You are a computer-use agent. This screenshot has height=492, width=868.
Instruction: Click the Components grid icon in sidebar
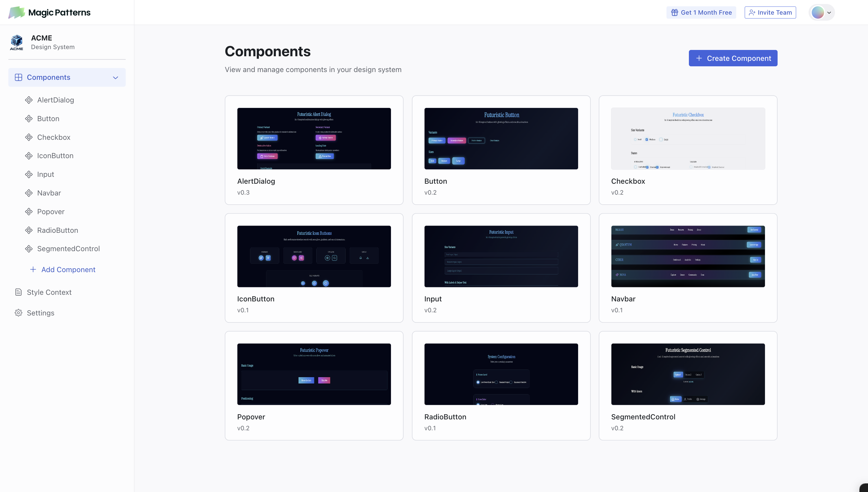(x=19, y=78)
